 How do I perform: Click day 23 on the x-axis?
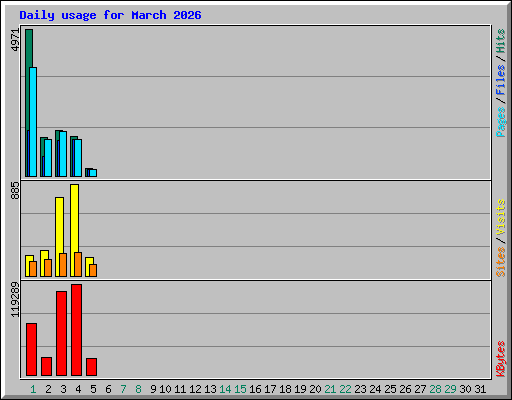point(360,389)
